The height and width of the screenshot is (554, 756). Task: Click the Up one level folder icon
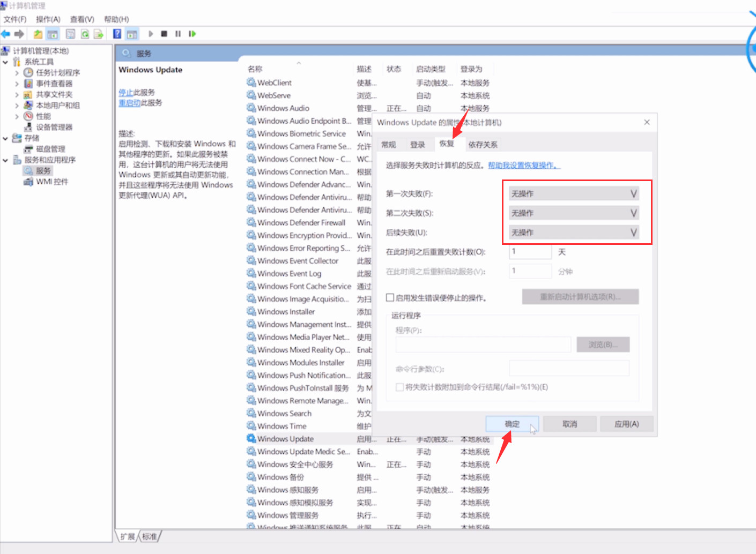point(38,34)
